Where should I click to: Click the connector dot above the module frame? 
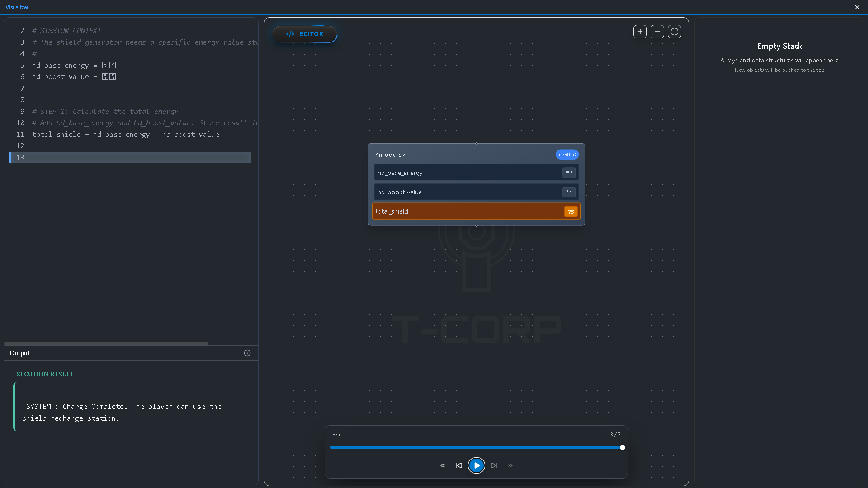(476, 143)
